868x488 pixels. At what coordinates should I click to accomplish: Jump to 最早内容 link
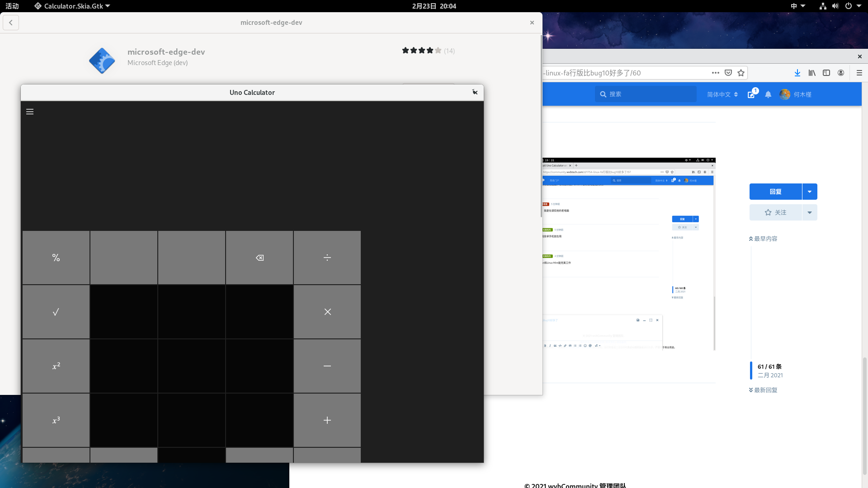tap(763, 239)
